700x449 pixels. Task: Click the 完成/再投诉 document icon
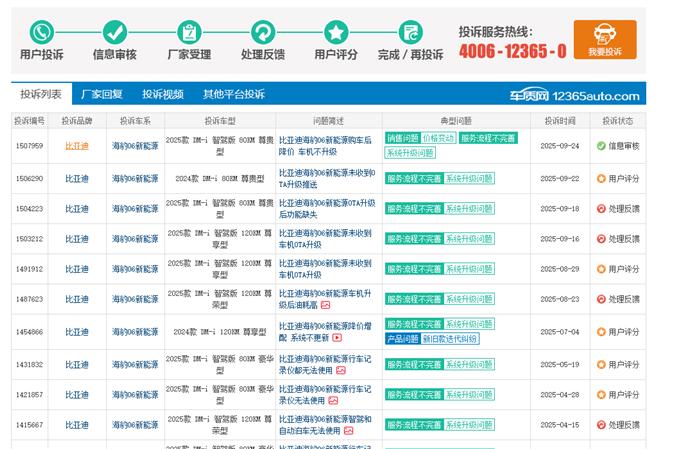(x=410, y=32)
